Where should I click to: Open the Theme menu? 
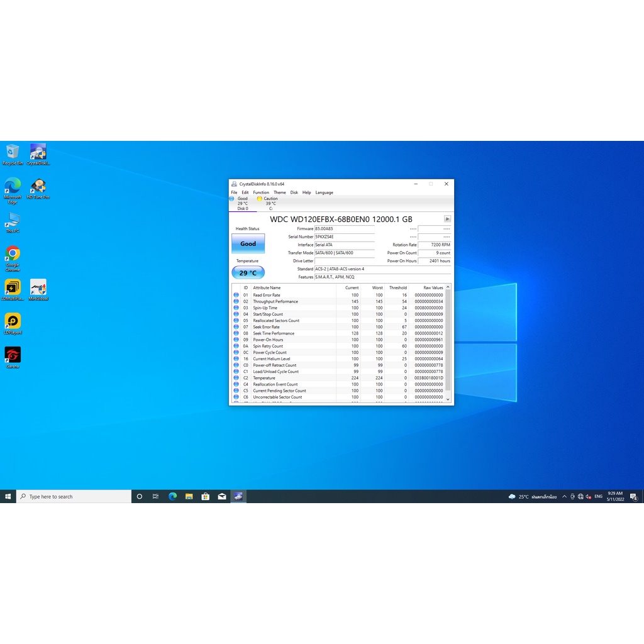279,192
